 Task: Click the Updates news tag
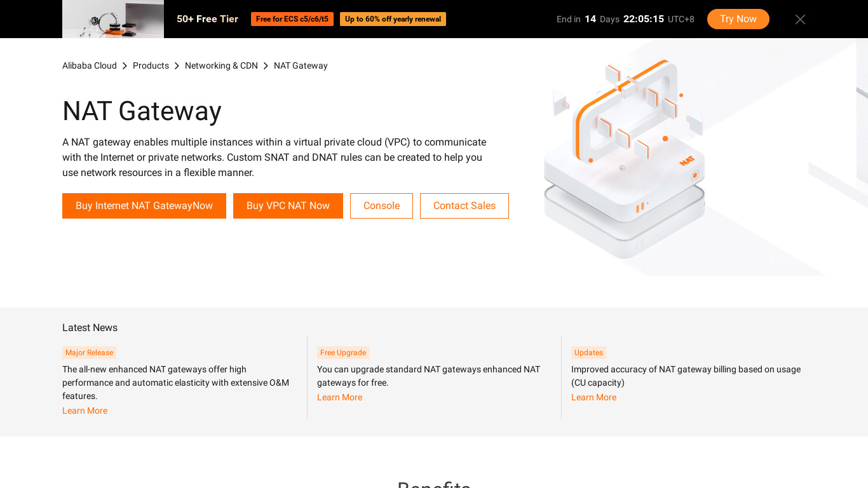pos(588,353)
